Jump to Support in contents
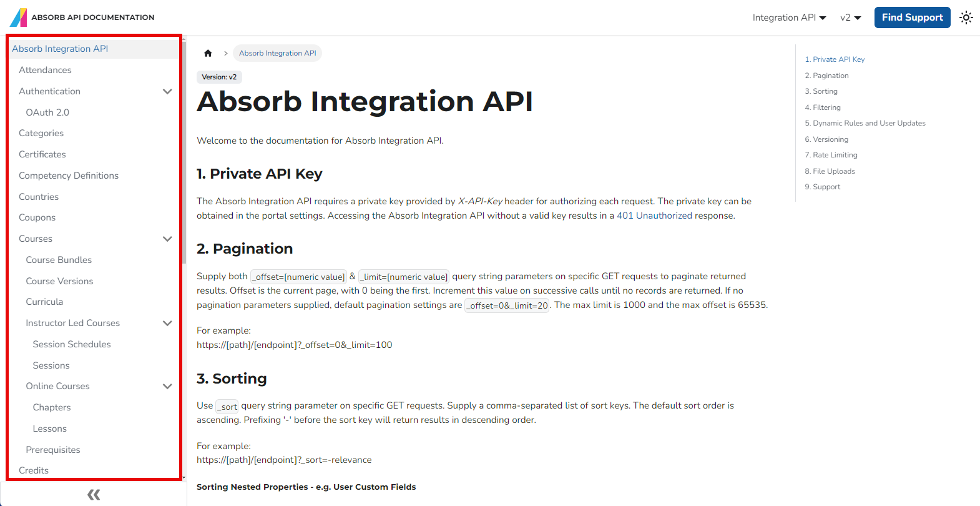Viewport: 980px width, 506px height. point(822,187)
